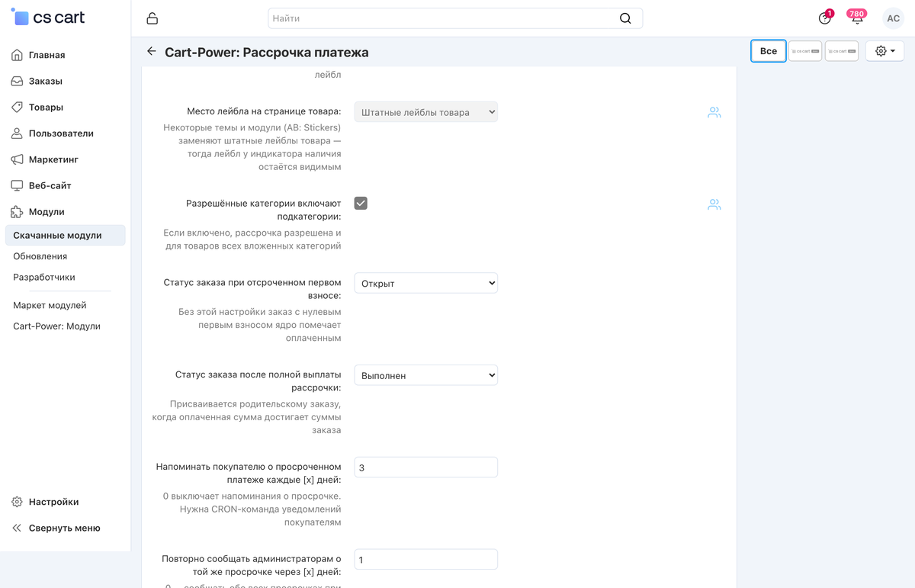Click the page title Cart-Power: Рассрочка платежа

pyautogui.click(x=267, y=53)
